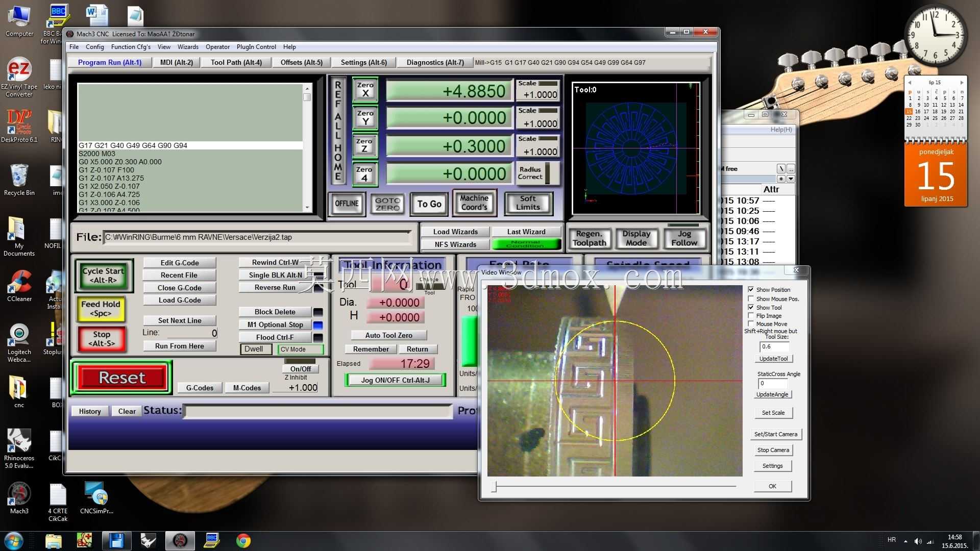Open the BBC computer taskbar icon
The width and height of the screenshot is (980, 551).
[212, 541]
